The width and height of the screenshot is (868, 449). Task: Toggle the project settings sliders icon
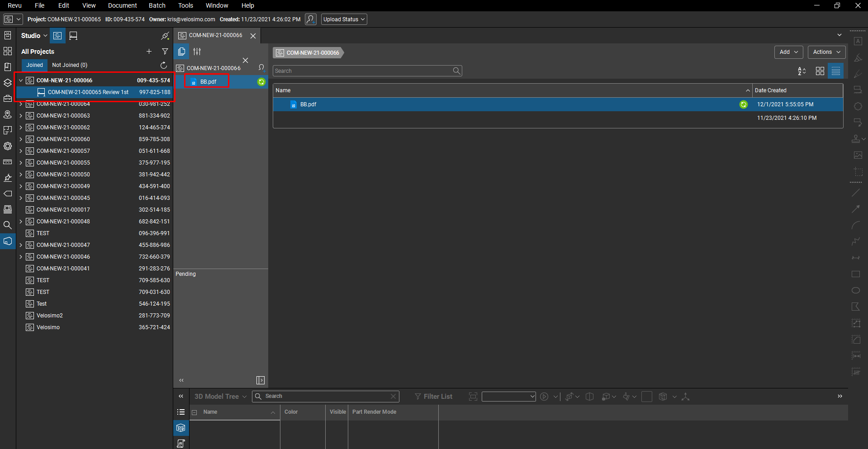[x=197, y=52]
